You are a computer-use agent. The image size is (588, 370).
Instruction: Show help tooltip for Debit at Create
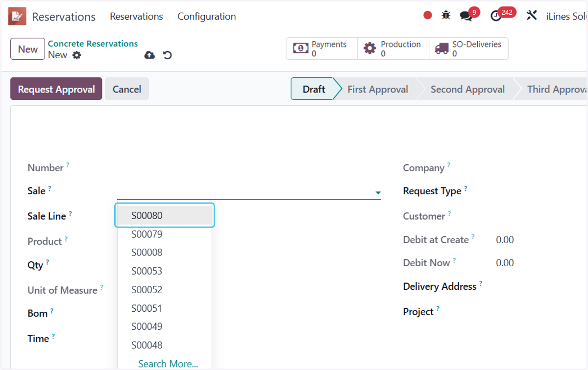pyautogui.click(x=473, y=237)
